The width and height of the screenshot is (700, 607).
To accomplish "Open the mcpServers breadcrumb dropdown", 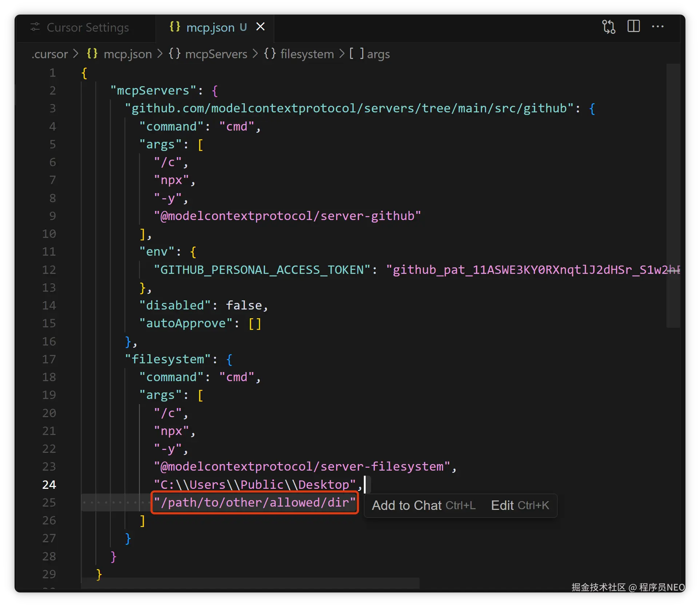I will click(x=216, y=54).
